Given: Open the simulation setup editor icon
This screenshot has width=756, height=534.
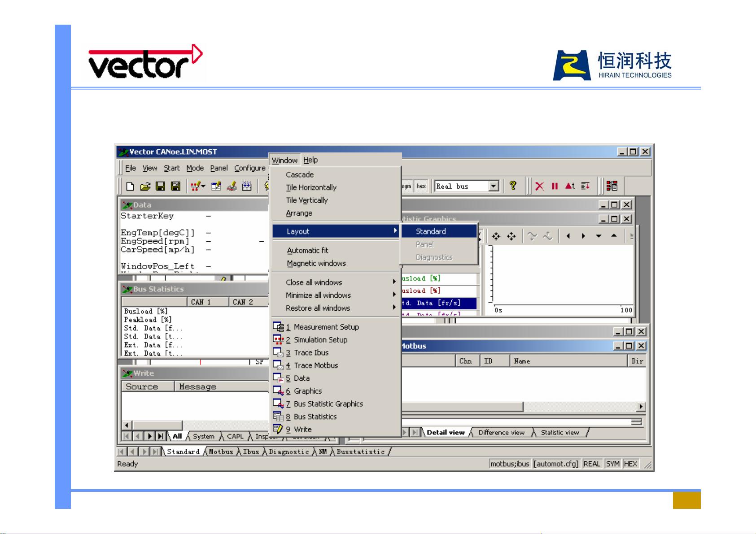Looking at the screenshot, I should (195, 186).
